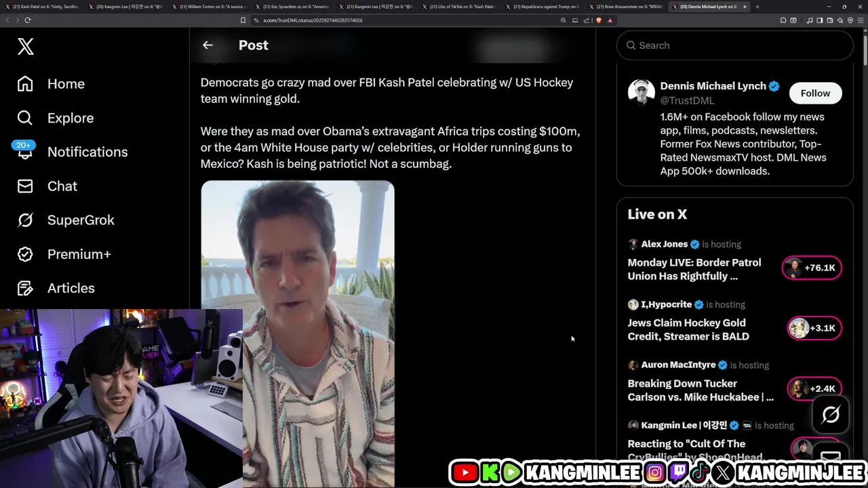
Task: Open the Premium+ verified badge icon
Action: click(x=25, y=254)
